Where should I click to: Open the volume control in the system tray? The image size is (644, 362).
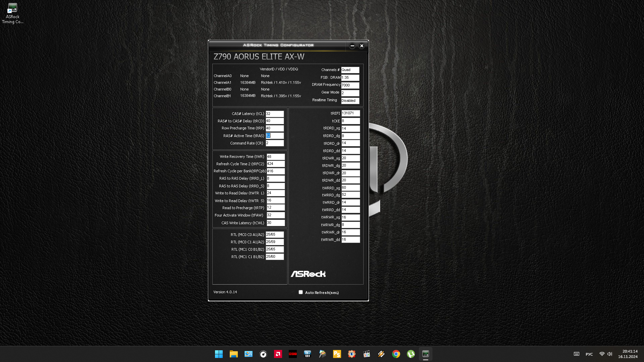pyautogui.click(x=610, y=354)
